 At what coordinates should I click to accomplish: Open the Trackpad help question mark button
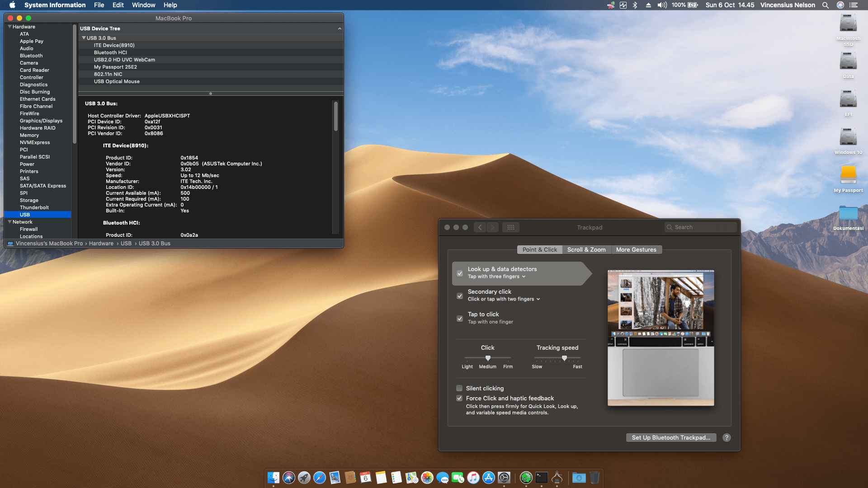click(x=726, y=437)
